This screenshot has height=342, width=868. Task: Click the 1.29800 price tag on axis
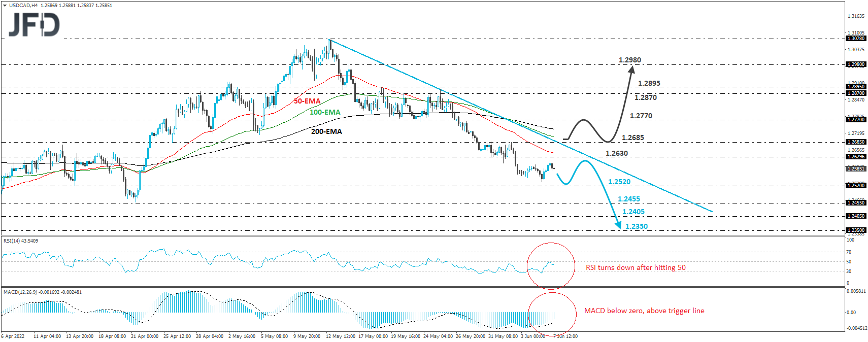click(x=856, y=64)
